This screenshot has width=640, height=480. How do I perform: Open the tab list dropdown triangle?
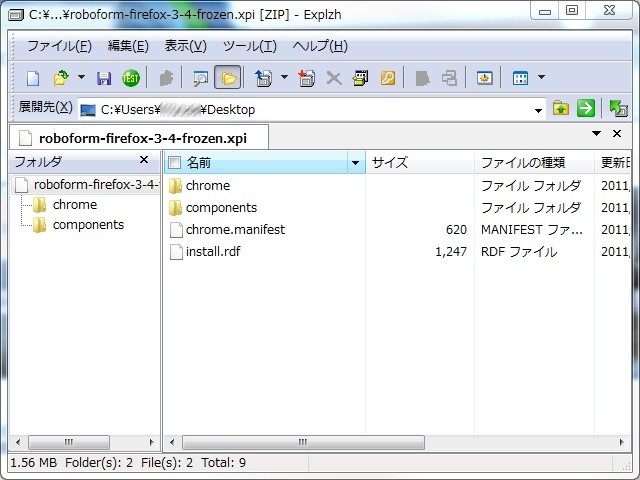click(596, 133)
